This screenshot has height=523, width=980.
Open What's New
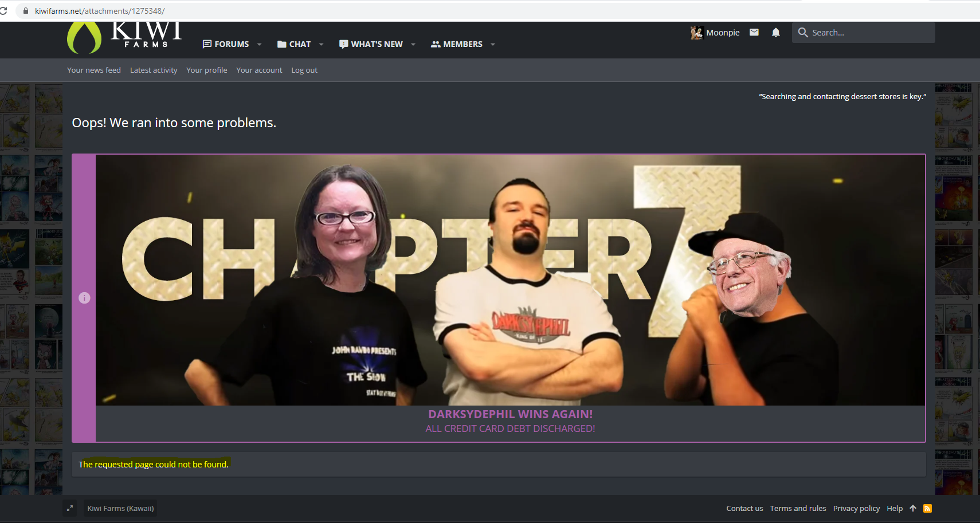[371, 44]
